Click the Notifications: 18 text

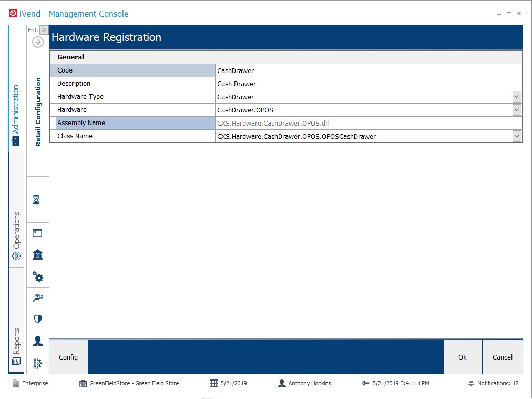point(498,383)
